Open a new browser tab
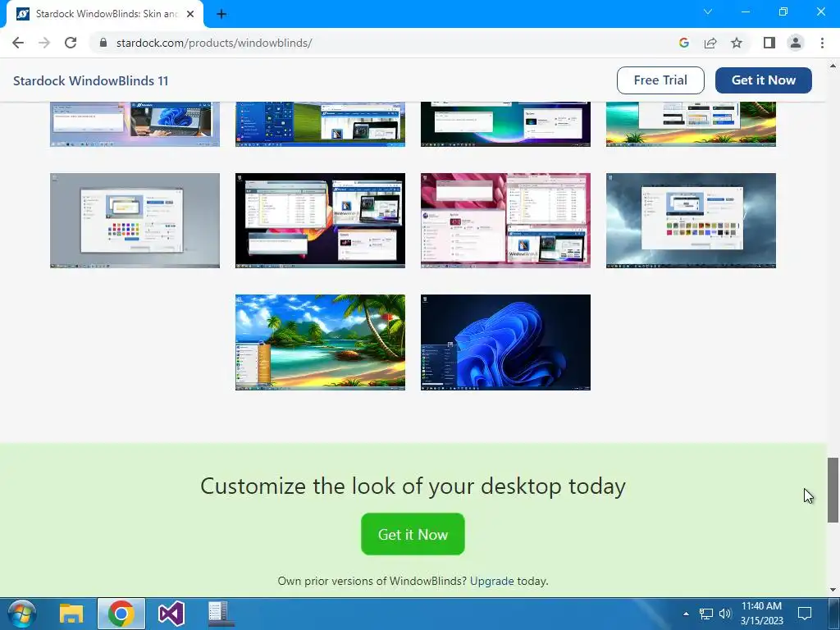This screenshot has width=840, height=630. [x=221, y=15]
